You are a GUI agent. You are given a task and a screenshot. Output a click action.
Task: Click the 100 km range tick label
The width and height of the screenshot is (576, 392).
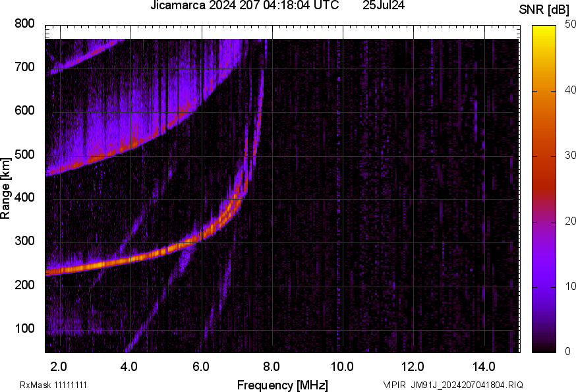24,328
